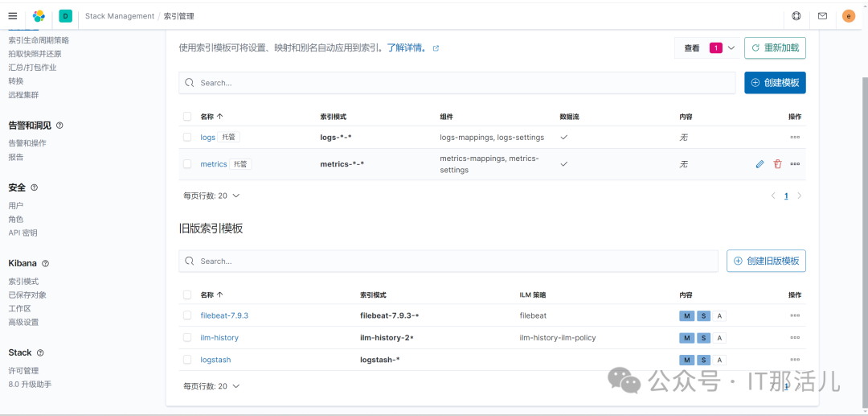Screen dimensions: 868x416
Task: Click help icon next to Stack heading
Action: click(40, 353)
